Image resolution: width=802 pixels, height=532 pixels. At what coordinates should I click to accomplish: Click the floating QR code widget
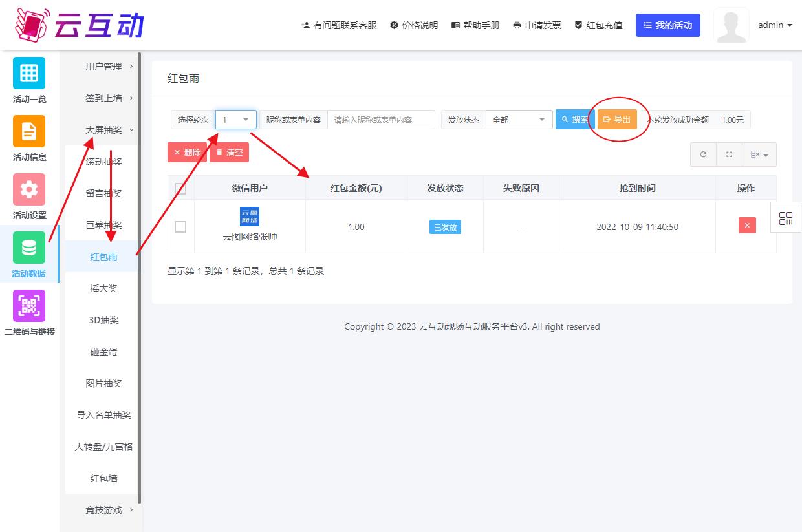pyautogui.click(x=786, y=218)
